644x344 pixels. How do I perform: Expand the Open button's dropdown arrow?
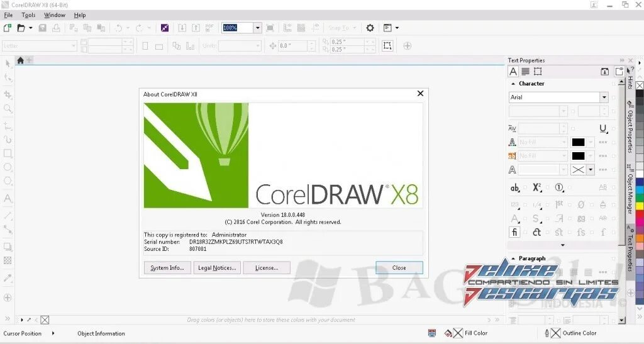[30, 28]
